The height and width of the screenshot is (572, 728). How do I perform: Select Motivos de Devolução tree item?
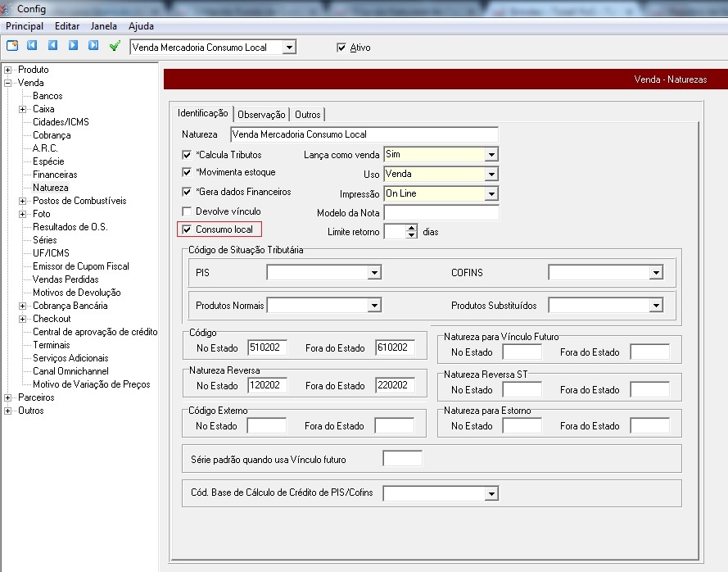(77, 293)
